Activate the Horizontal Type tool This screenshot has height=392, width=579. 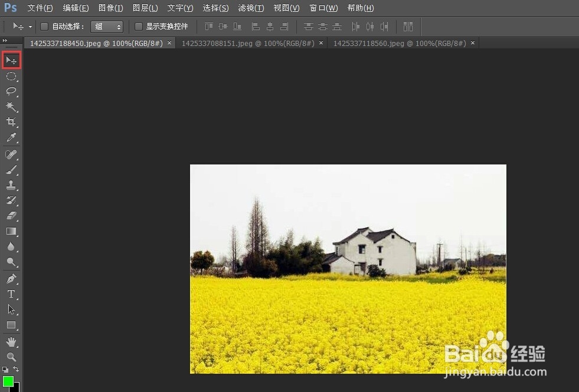[x=11, y=294]
